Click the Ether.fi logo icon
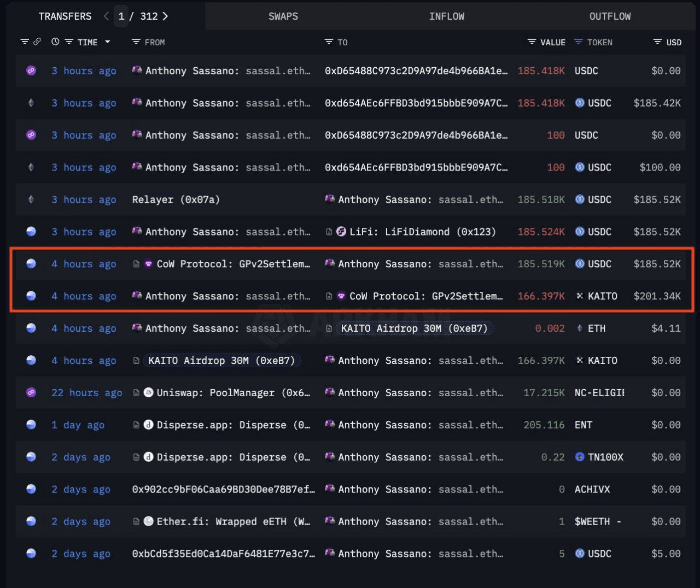The image size is (700, 588). (148, 521)
